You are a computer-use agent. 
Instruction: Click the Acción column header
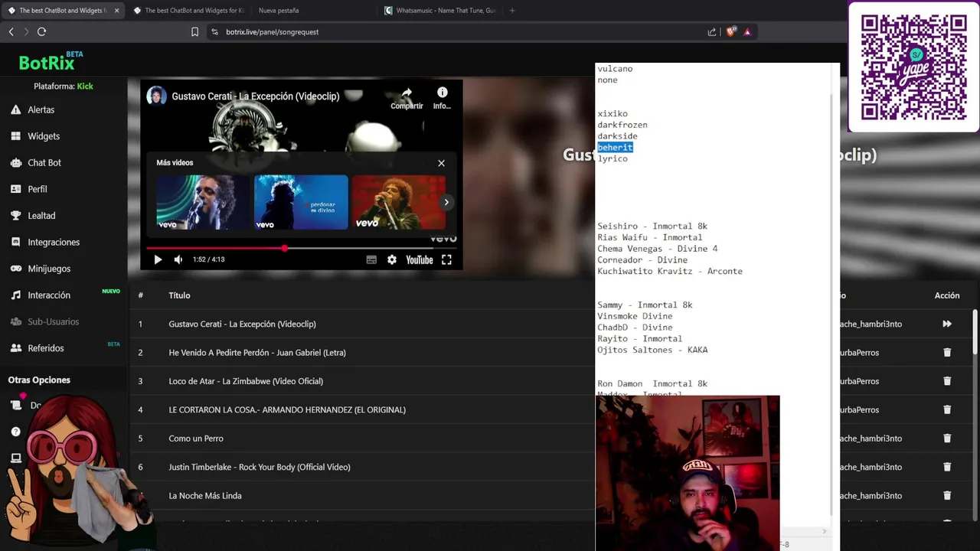click(947, 295)
